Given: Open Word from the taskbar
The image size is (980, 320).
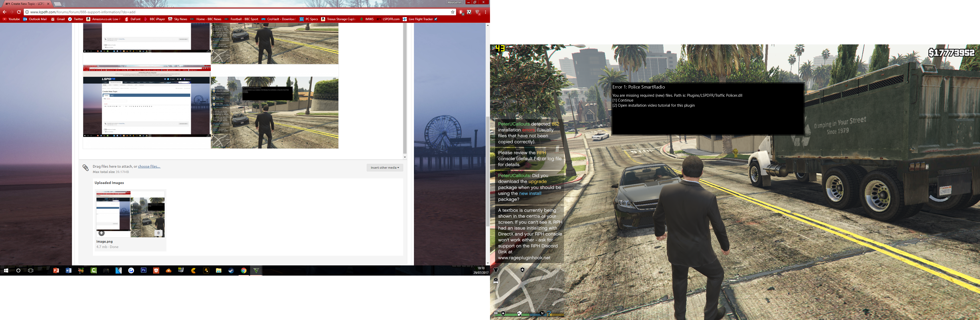Looking at the screenshot, I should (x=68, y=270).
